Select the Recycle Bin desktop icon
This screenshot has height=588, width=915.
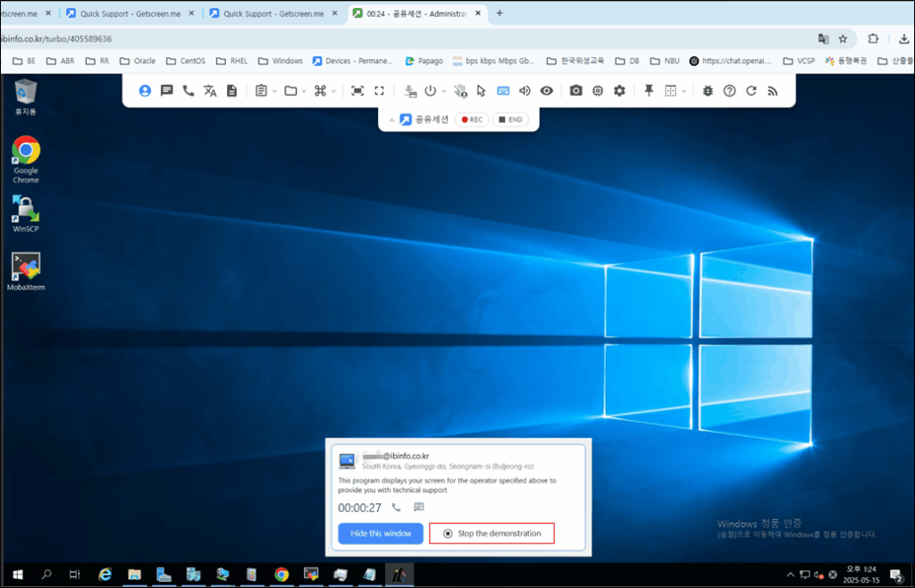click(x=26, y=97)
